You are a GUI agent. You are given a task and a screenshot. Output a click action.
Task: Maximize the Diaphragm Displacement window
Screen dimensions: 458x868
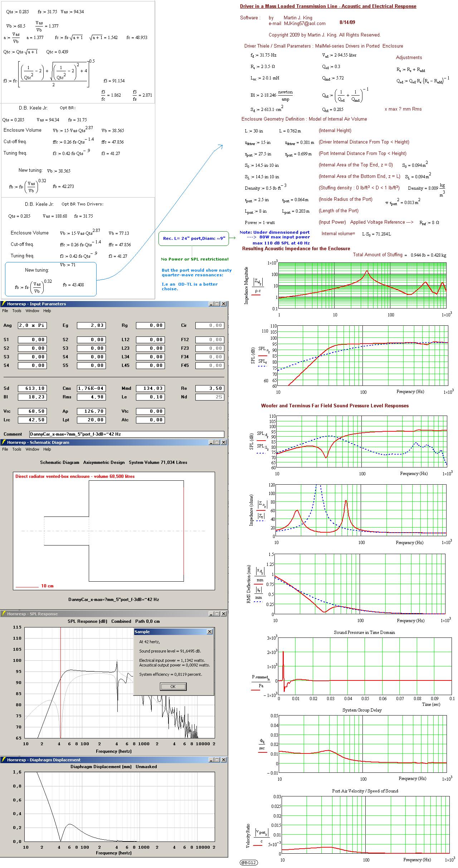pos(217,760)
